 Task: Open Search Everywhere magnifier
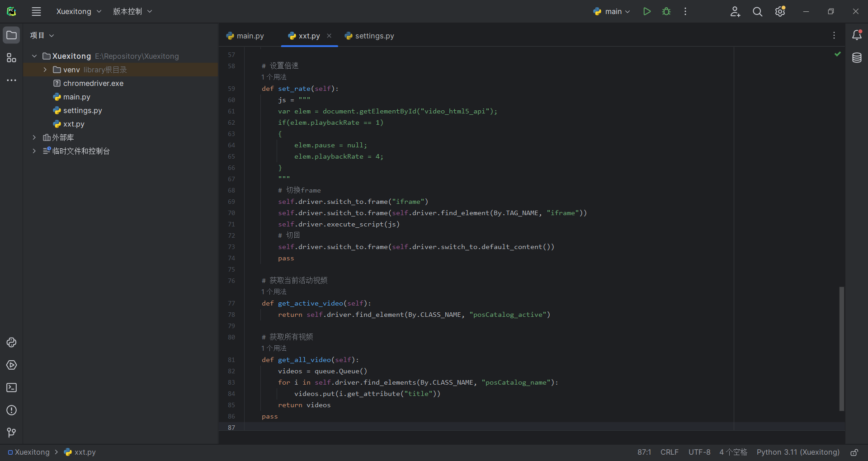(758, 12)
